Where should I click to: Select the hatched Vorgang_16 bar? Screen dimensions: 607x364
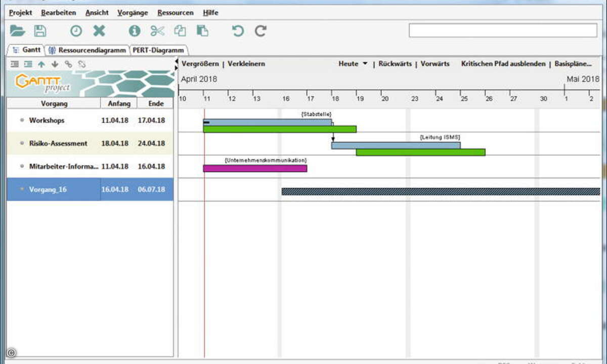coord(441,192)
